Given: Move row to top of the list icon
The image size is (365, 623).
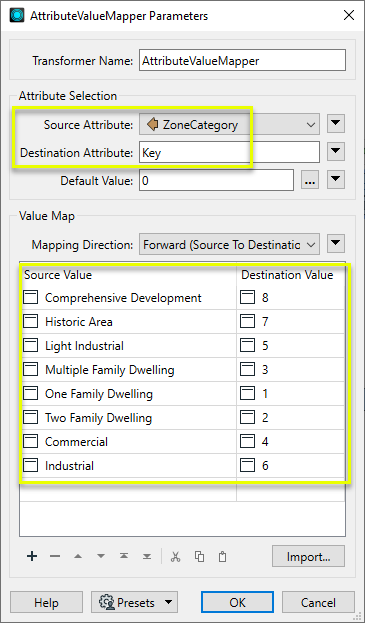Looking at the screenshot, I should pyautogui.click(x=124, y=556).
